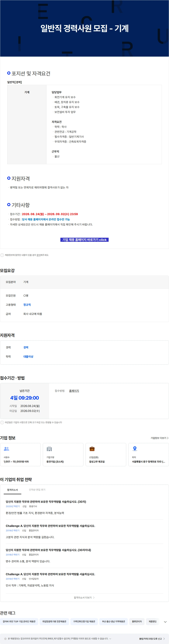Click 2020년 하반기 period label
Screen dimensions: 169x644
pos(13,506)
